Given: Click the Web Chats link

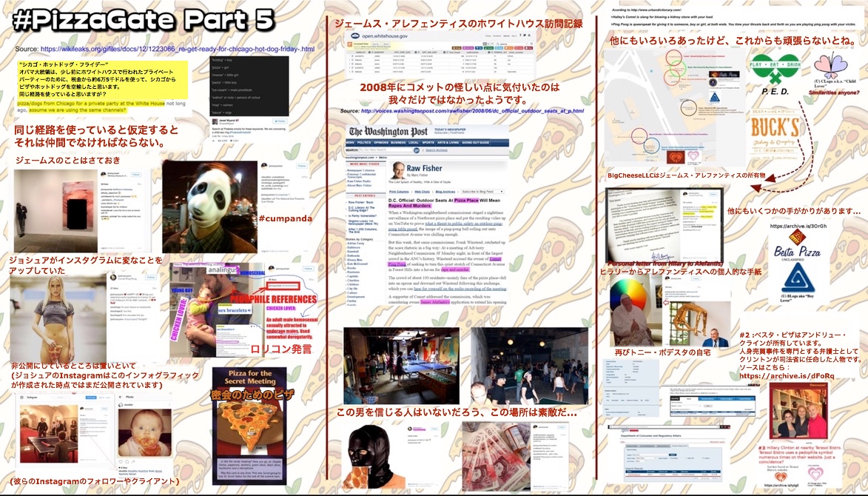Looking at the screenshot, I should coord(422,192).
